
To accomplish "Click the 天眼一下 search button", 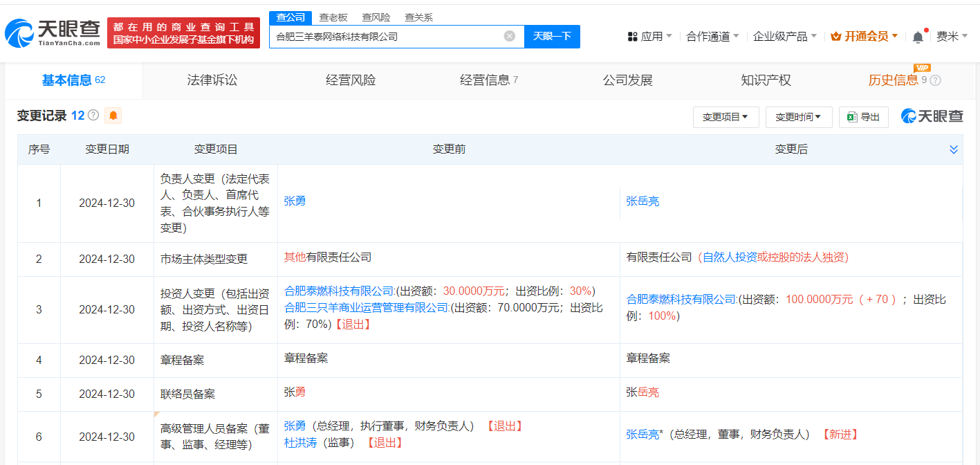I will [x=551, y=36].
